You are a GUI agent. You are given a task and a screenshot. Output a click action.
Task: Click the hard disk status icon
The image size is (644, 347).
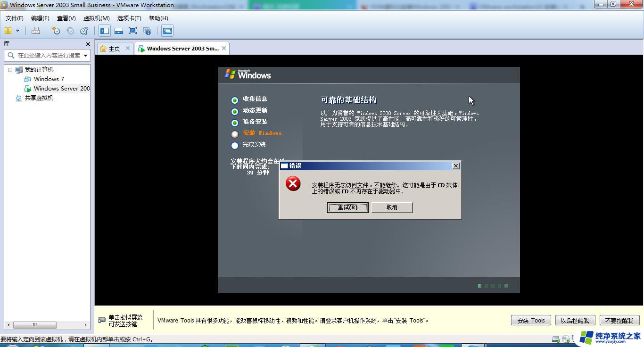556,339
